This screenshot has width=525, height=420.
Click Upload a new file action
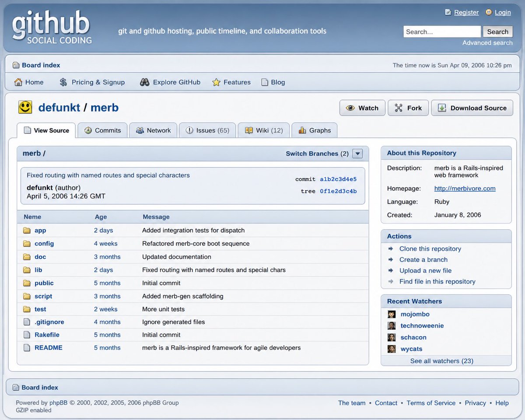(x=425, y=270)
